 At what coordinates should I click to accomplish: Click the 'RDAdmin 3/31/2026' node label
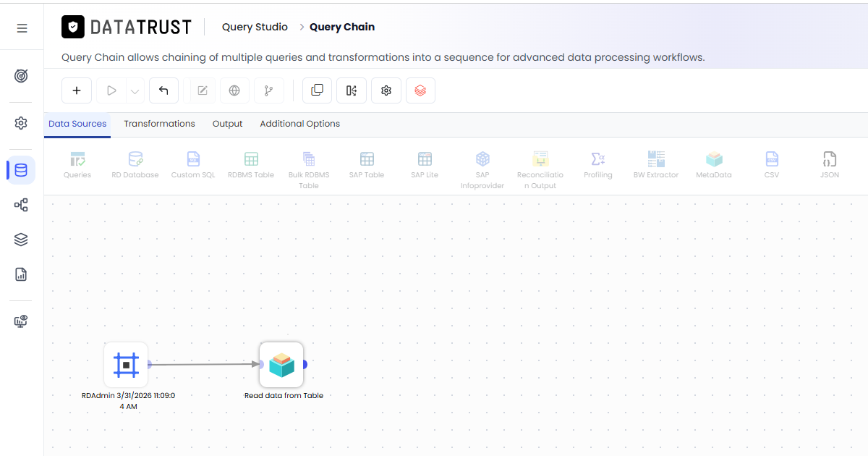point(128,401)
